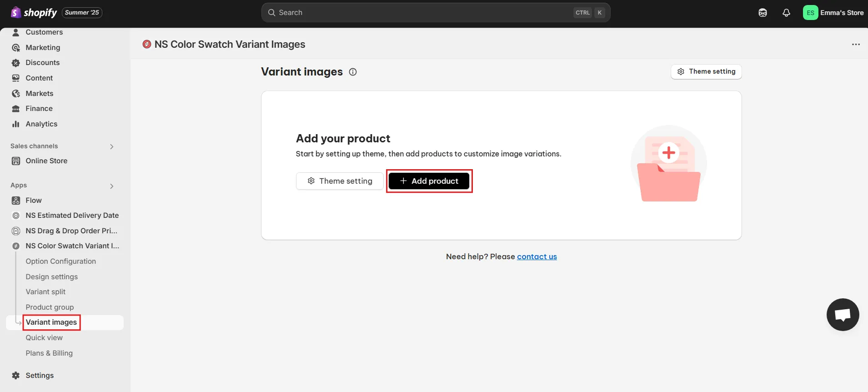Click the app icon beside page title

coord(147,44)
